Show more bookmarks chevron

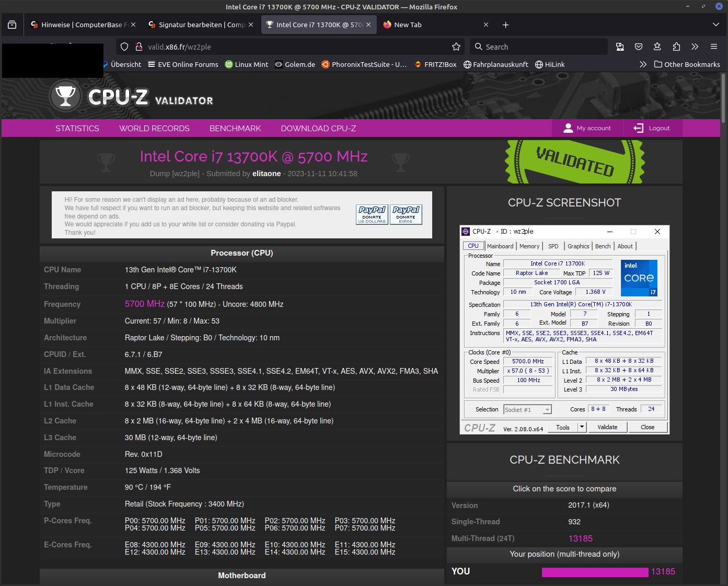tap(643, 64)
